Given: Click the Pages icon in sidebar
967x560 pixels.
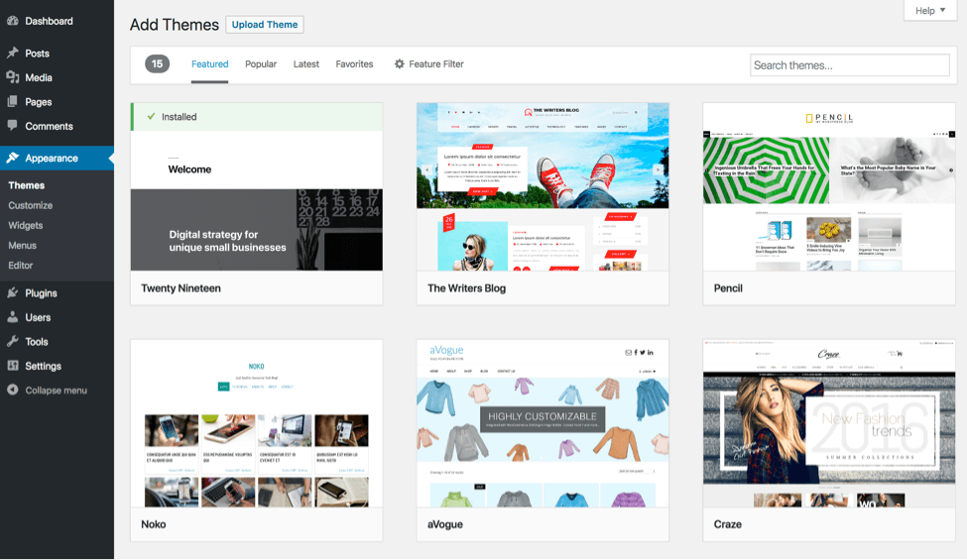Looking at the screenshot, I should 12,102.
